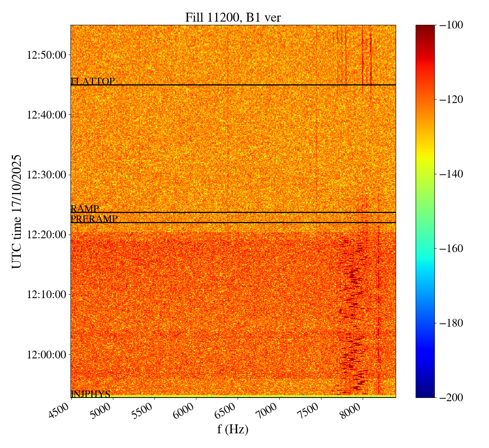This screenshot has width=489, height=448.
Task: Select the PRERAMP marker label
Action: click(94, 219)
